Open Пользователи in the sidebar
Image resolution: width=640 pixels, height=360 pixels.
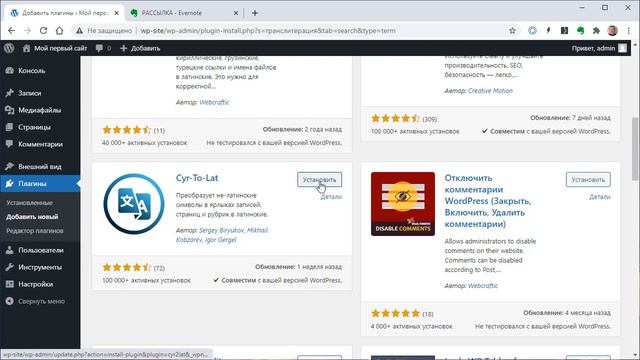click(40, 250)
